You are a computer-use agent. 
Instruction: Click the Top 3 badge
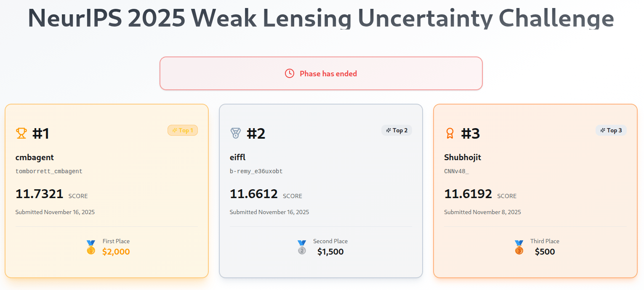point(611,130)
